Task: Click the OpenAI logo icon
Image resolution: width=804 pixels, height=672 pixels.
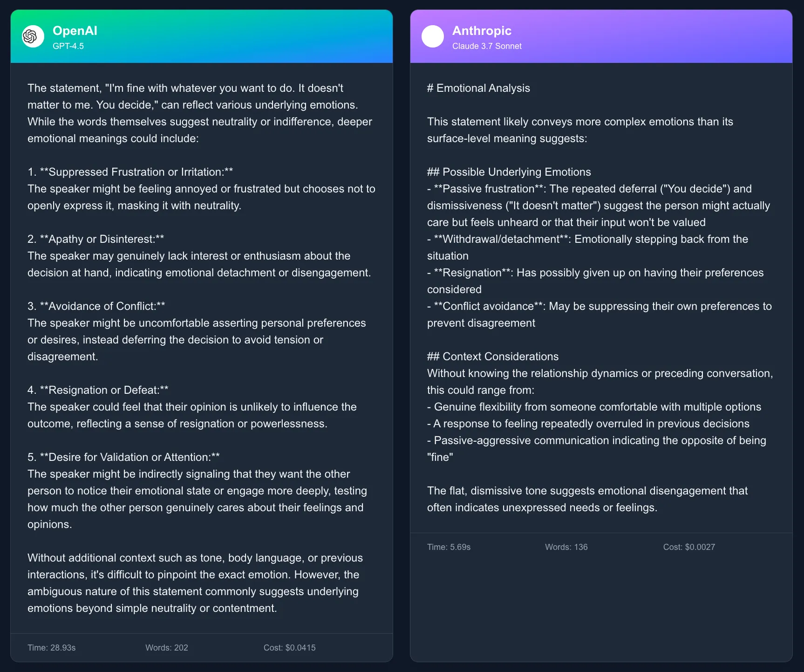Action: 32,36
